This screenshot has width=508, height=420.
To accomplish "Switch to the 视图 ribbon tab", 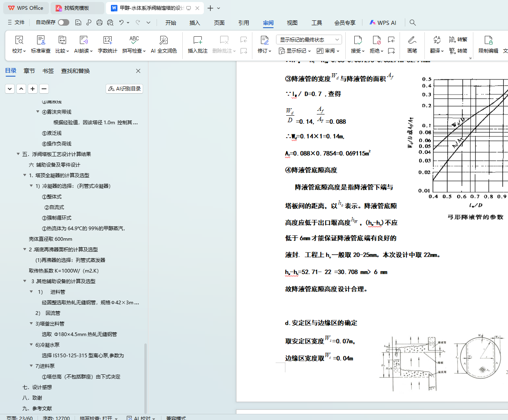I will point(292,23).
